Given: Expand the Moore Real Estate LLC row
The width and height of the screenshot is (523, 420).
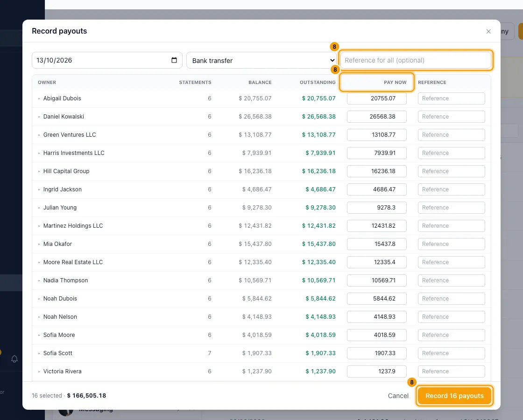Looking at the screenshot, I should click(39, 262).
